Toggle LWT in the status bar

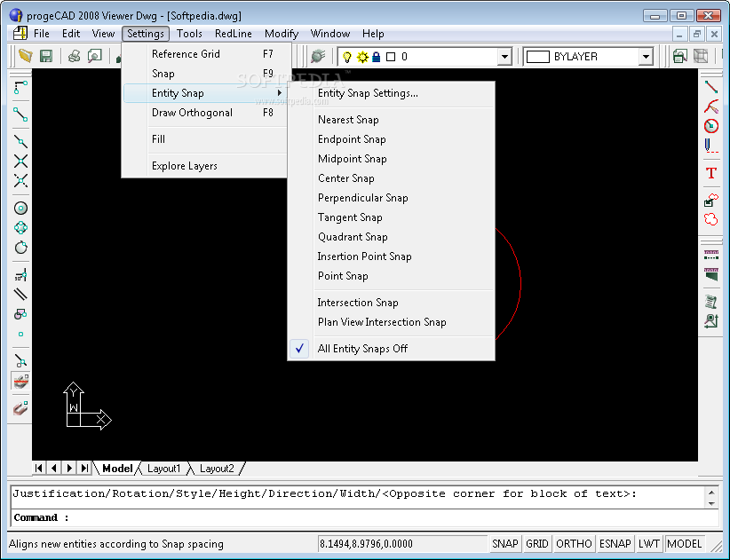click(648, 544)
